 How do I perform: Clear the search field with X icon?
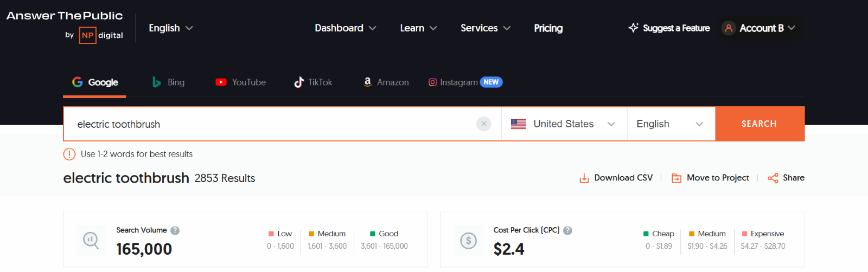coord(483,124)
